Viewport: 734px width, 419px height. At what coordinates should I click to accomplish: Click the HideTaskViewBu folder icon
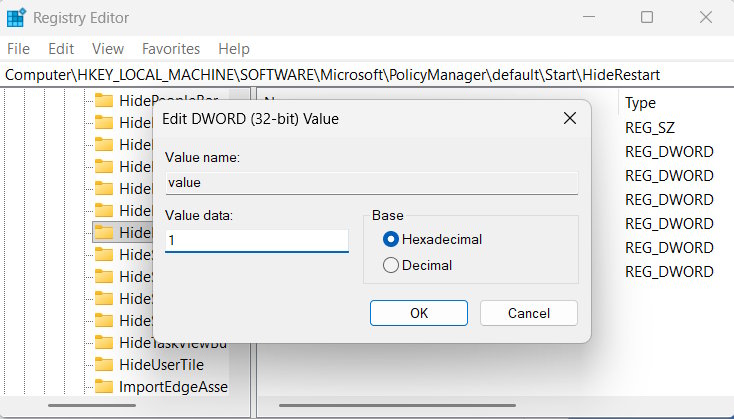click(x=104, y=343)
